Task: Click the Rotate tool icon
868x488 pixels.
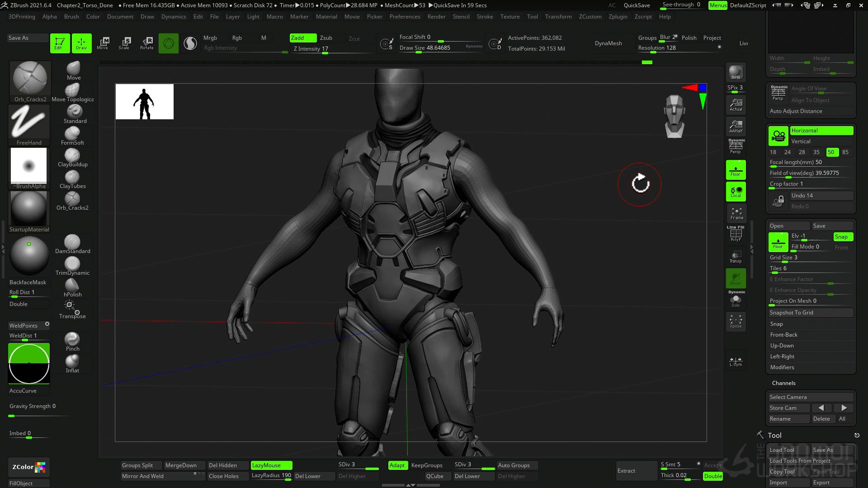Action: tap(146, 43)
